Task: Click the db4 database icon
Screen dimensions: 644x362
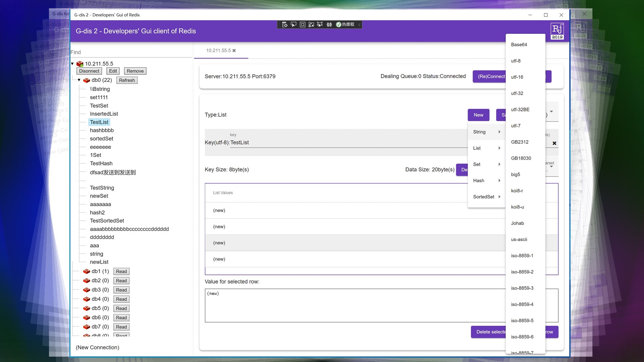Action: pyautogui.click(x=87, y=299)
